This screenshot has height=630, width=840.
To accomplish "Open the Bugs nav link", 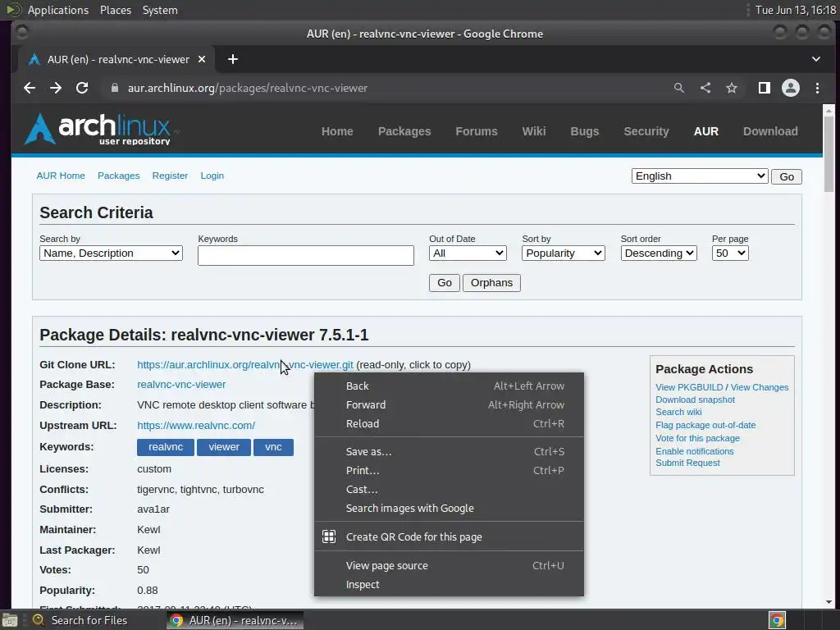I will [x=584, y=131].
